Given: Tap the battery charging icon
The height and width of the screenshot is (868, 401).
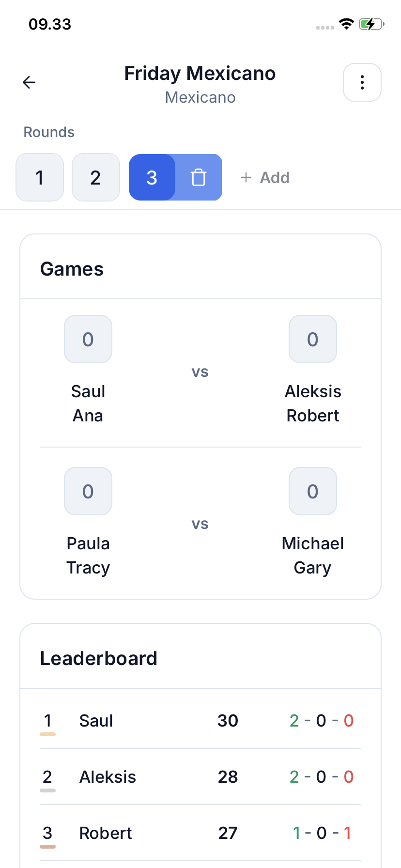Looking at the screenshot, I should pyautogui.click(x=371, y=24).
